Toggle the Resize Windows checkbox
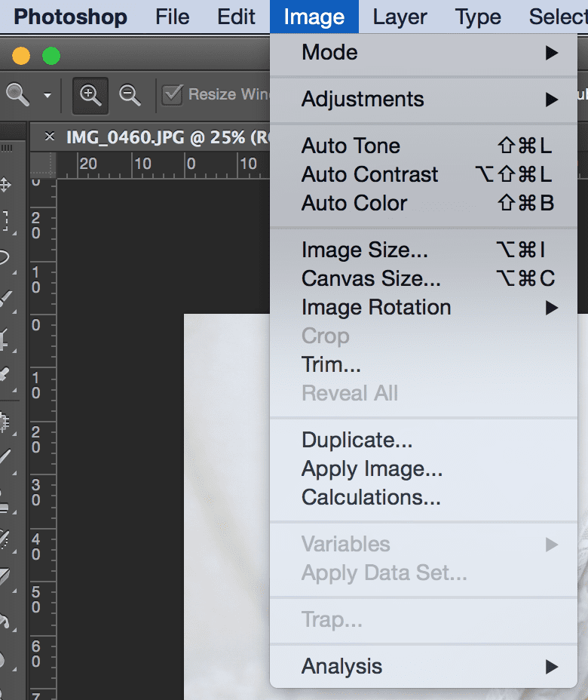The width and height of the screenshot is (588, 700). [x=172, y=94]
